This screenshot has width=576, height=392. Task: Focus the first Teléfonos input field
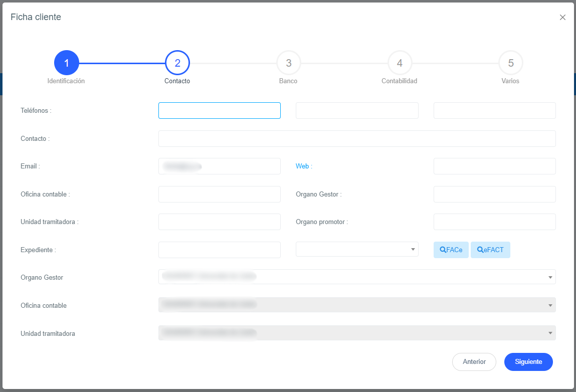pos(219,111)
